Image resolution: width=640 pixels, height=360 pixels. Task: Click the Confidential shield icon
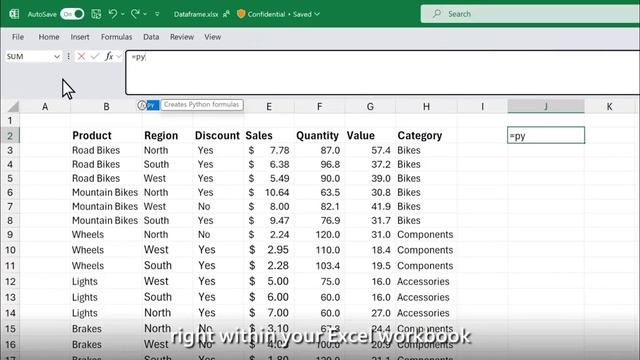pyautogui.click(x=241, y=14)
